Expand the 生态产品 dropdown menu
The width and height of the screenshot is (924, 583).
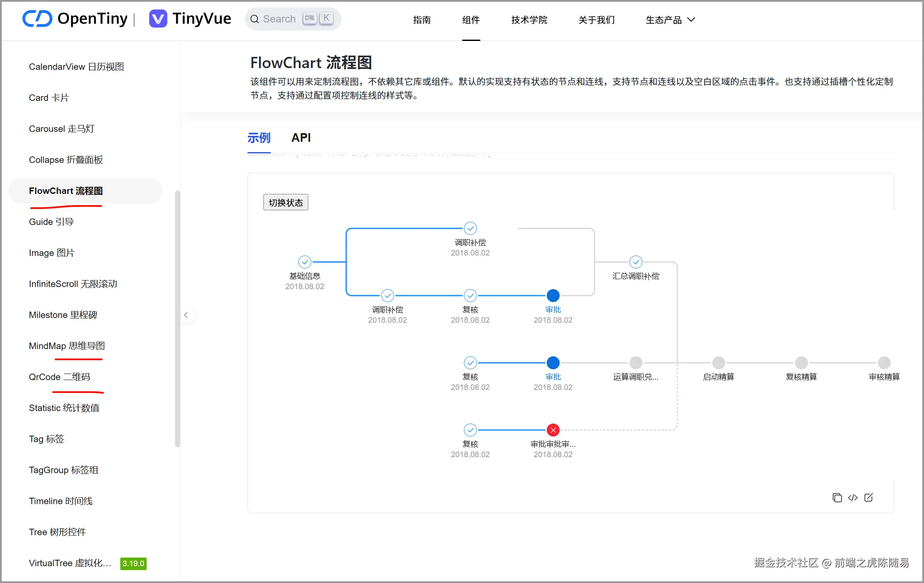[670, 20]
